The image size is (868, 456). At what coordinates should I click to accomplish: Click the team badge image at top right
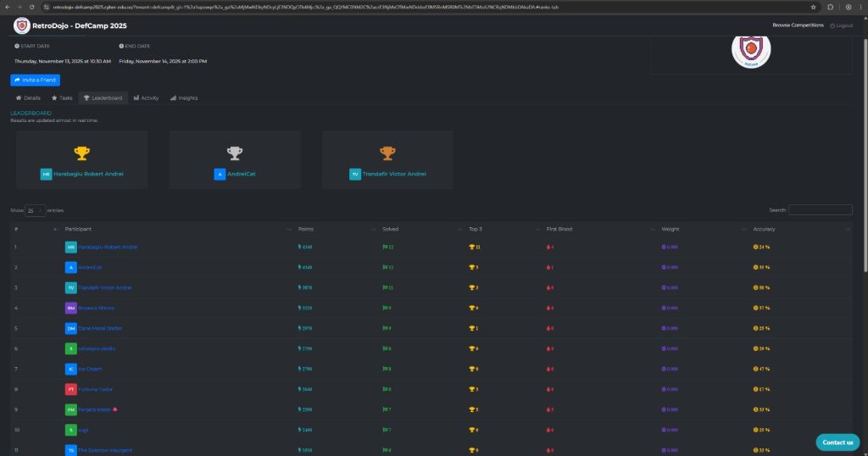[751, 49]
